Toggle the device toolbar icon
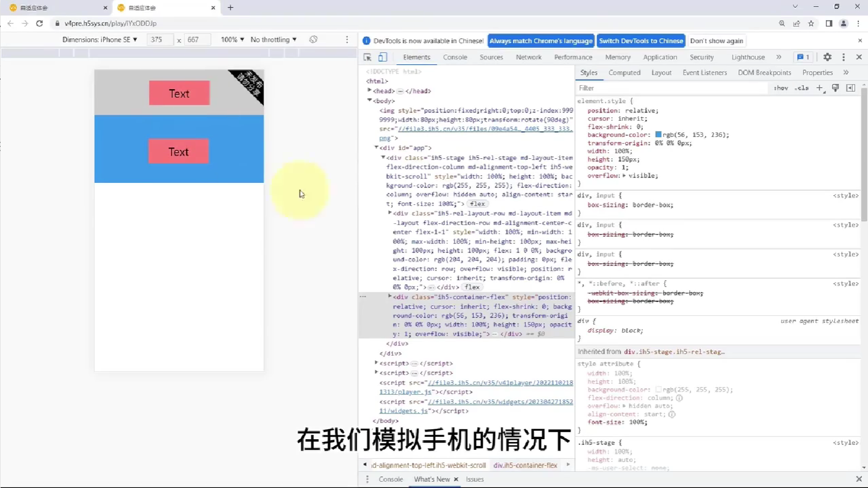 (x=382, y=57)
